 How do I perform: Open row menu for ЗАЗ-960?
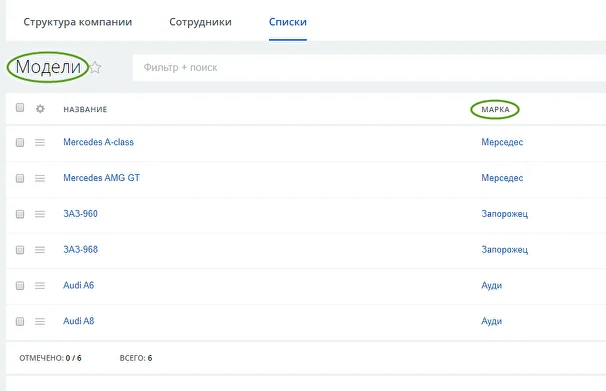[40, 214]
